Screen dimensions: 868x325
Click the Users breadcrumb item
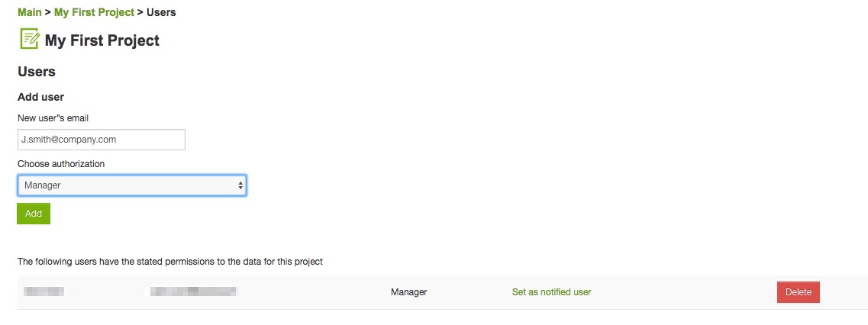(x=161, y=12)
